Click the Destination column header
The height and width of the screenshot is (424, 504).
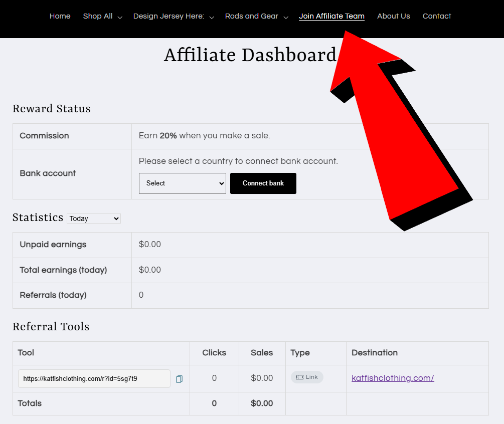374,353
